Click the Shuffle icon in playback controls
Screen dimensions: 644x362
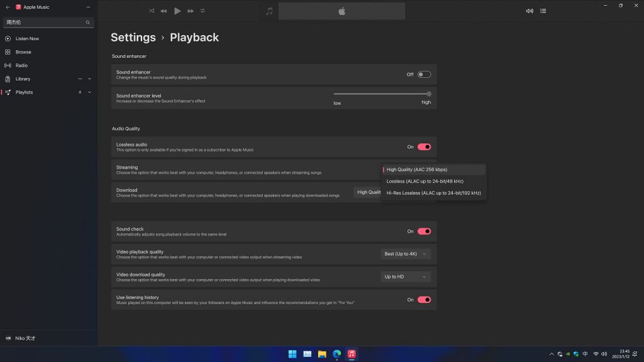point(152,11)
